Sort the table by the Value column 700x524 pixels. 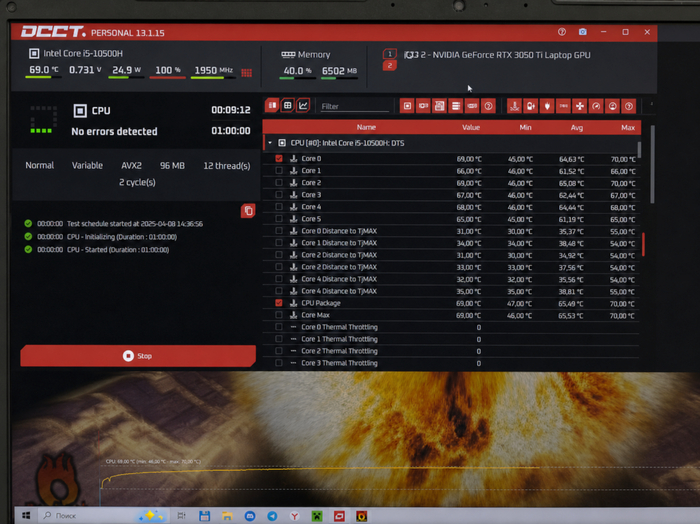coord(471,128)
